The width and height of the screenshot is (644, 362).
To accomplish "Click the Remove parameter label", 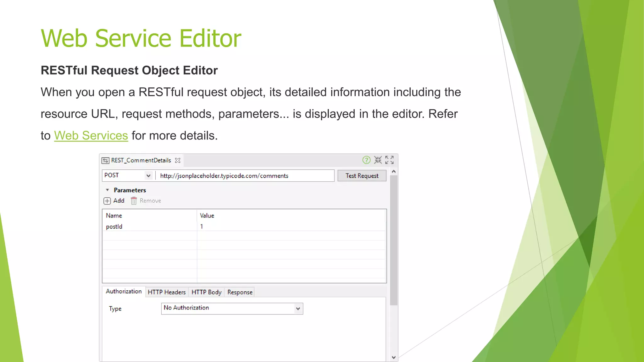I will (150, 200).
